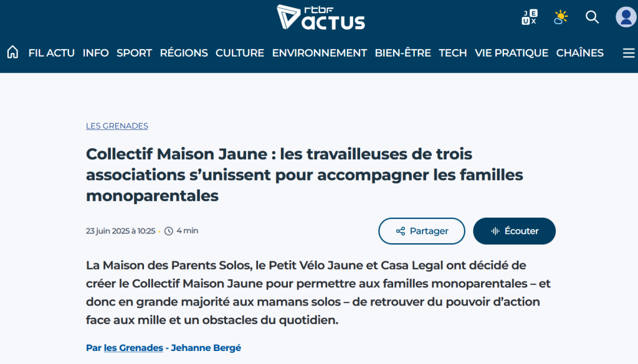This screenshot has width=638, height=364.
Task: Open BIEN-ÊTRE navigation item
Action: pyautogui.click(x=402, y=53)
